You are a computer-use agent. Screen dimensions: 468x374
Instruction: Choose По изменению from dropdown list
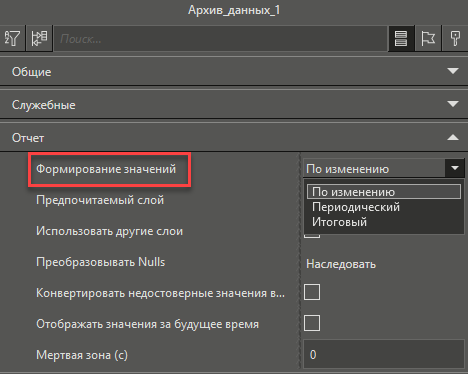[384, 192]
